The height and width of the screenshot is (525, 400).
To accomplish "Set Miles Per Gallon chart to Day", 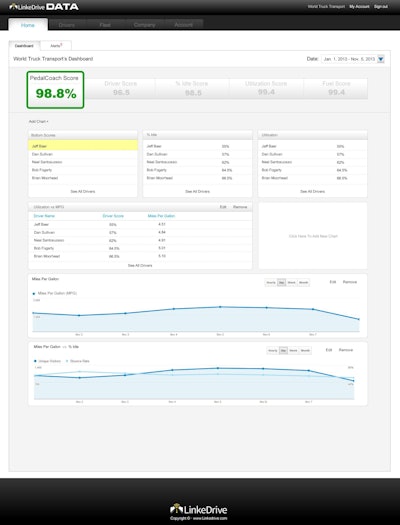I will [x=282, y=283].
